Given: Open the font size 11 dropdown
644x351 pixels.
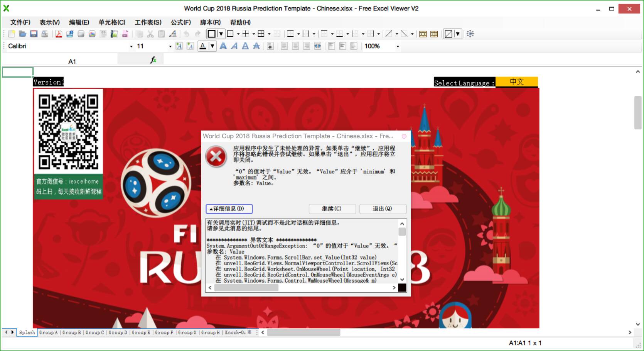Looking at the screenshot, I should (x=170, y=46).
